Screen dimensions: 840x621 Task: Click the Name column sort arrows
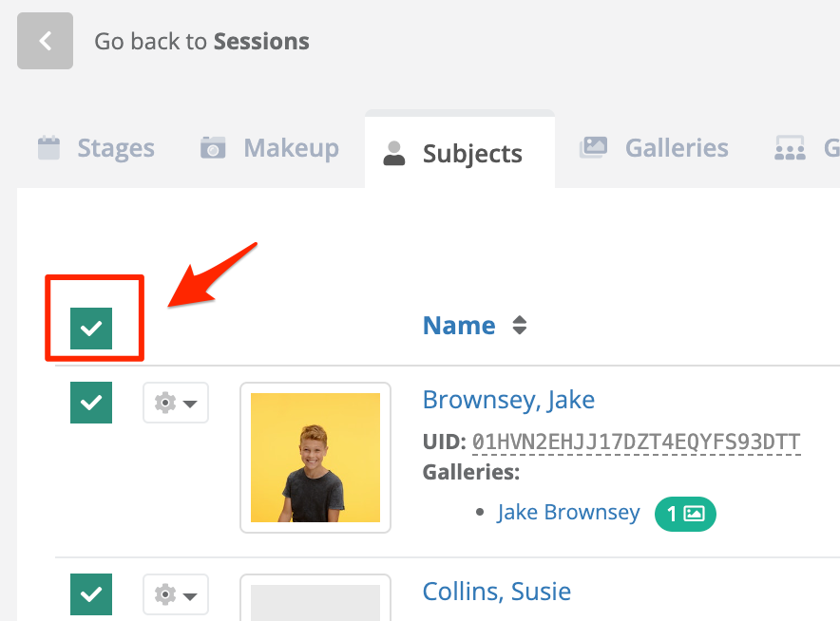[x=519, y=325]
